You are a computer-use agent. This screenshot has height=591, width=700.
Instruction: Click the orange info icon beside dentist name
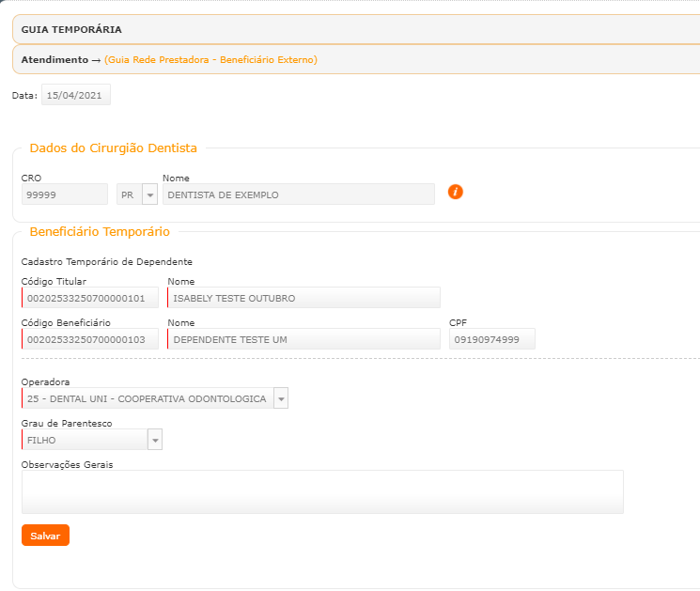[x=456, y=192]
